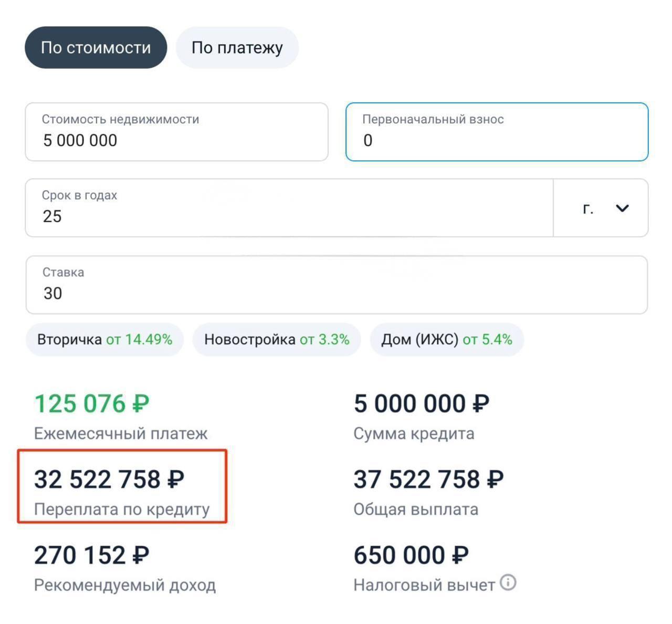The width and height of the screenshot is (672, 624).
Task: Click the tax deduction value 650 000 ₽
Action: 411,555
